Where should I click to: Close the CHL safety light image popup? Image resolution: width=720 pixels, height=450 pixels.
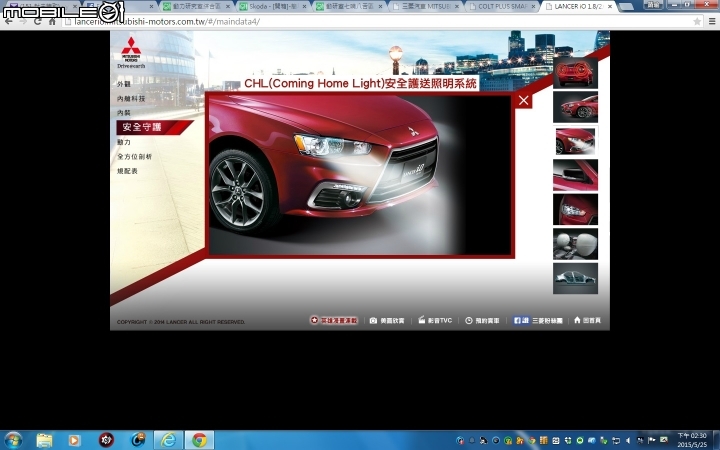pos(523,101)
